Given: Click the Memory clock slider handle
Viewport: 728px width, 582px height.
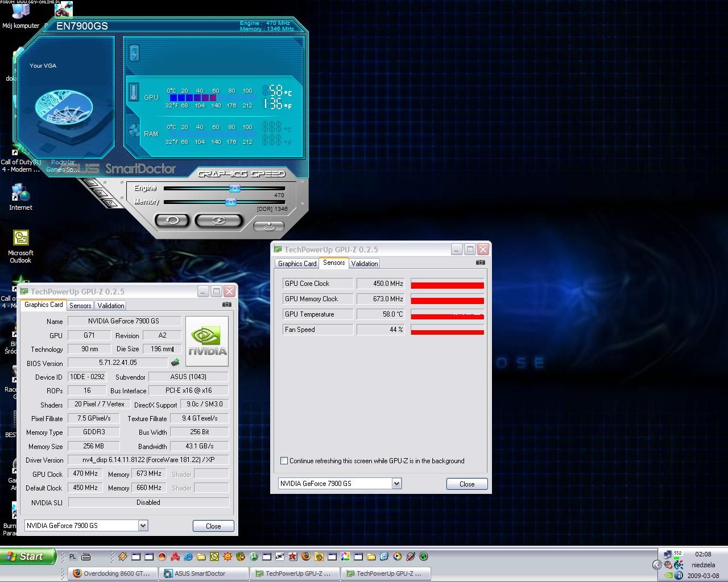Looking at the screenshot, I should 230,202.
